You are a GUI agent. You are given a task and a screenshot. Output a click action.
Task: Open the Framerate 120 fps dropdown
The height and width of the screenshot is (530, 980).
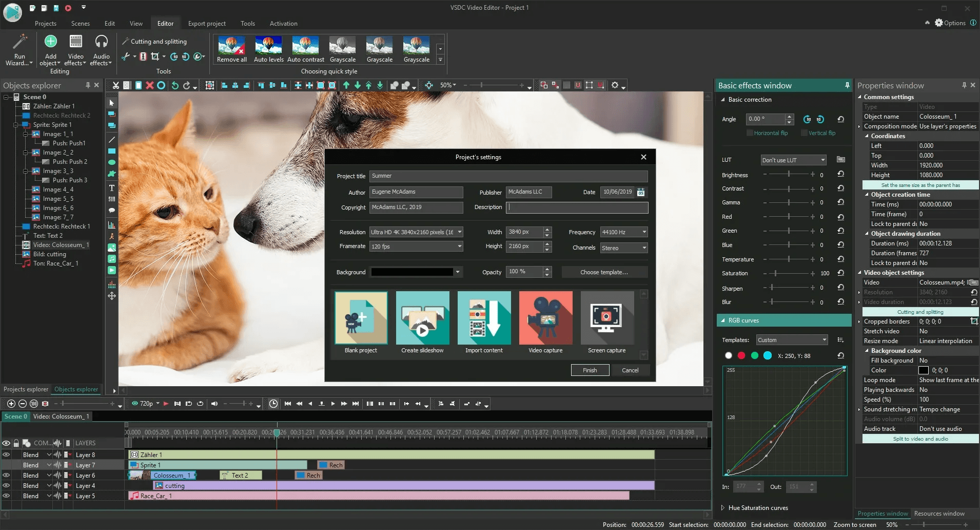[x=460, y=247]
